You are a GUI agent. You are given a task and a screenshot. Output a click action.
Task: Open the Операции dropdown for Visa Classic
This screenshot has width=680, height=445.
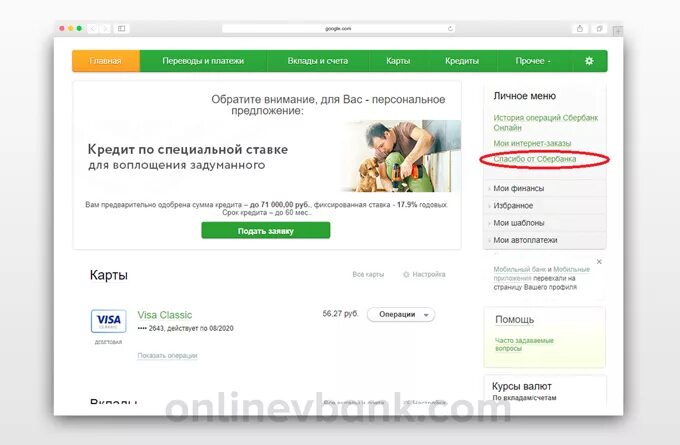[401, 314]
